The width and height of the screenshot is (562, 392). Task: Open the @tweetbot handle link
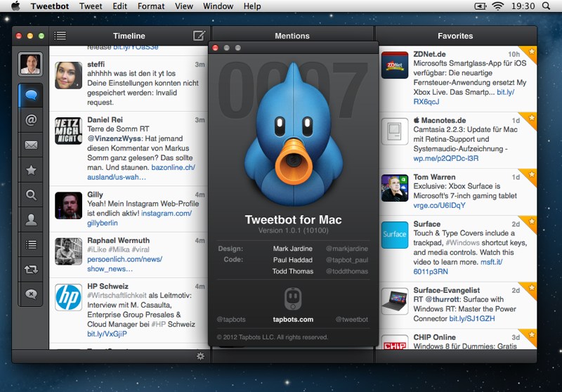point(352,319)
